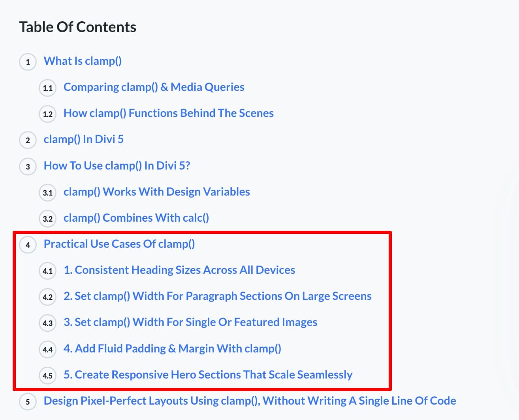
Task: Jump to "How clamp() Functions Behind The Scenes"
Action: coord(169,113)
